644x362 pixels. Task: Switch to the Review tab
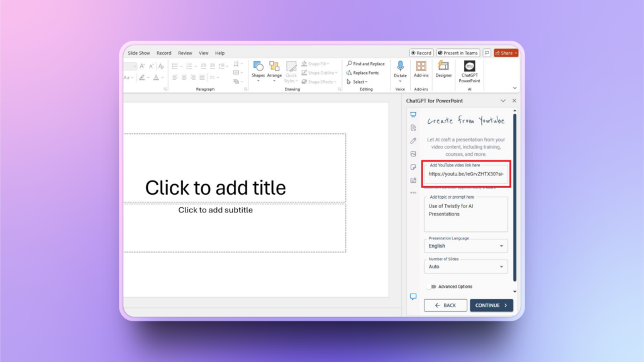point(185,53)
